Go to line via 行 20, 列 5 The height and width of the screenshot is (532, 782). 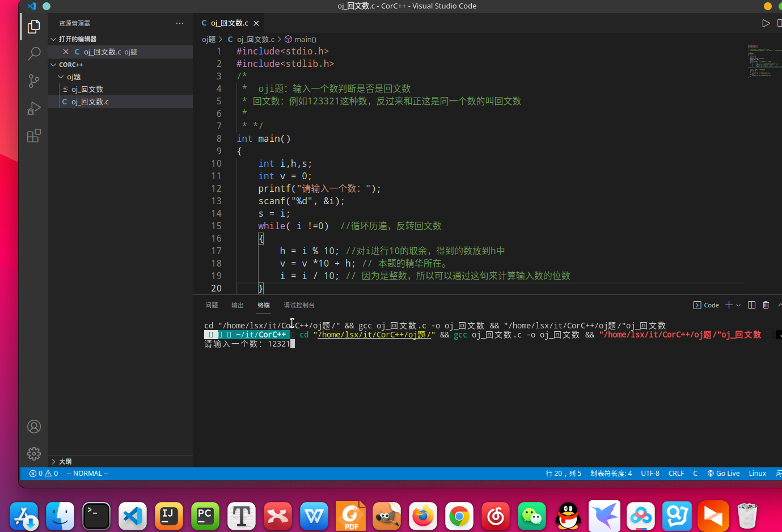563,474
